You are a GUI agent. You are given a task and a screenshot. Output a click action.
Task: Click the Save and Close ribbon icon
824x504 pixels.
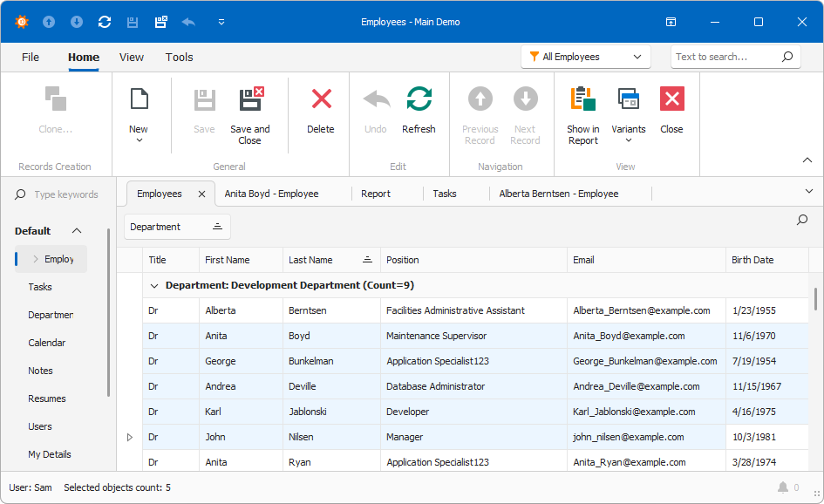pyautogui.click(x=251, y=99)
